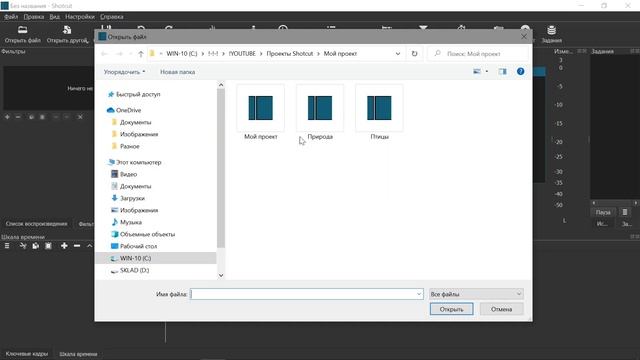The width and height of the screenshot is (640, 360).
Task: Select Этот компьютер in navigation pane
Action: [x=135, y=162]
